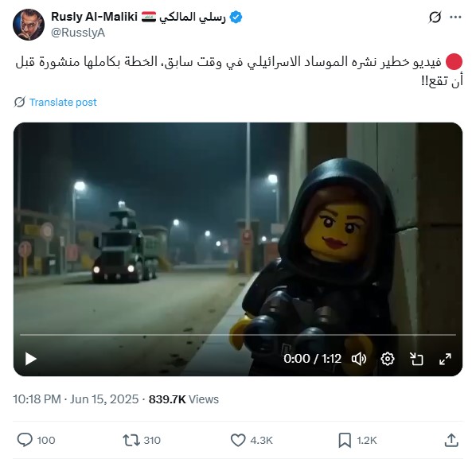Screen dimensions: 476x459
Task: Open the three-dot more options menu
Action: [455, 18]
